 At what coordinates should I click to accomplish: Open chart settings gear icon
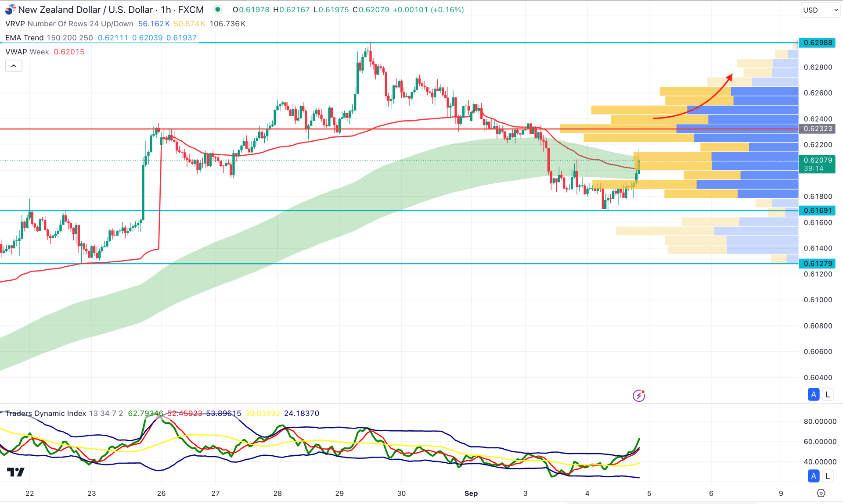pyautogui.click(x=821, y=493)
